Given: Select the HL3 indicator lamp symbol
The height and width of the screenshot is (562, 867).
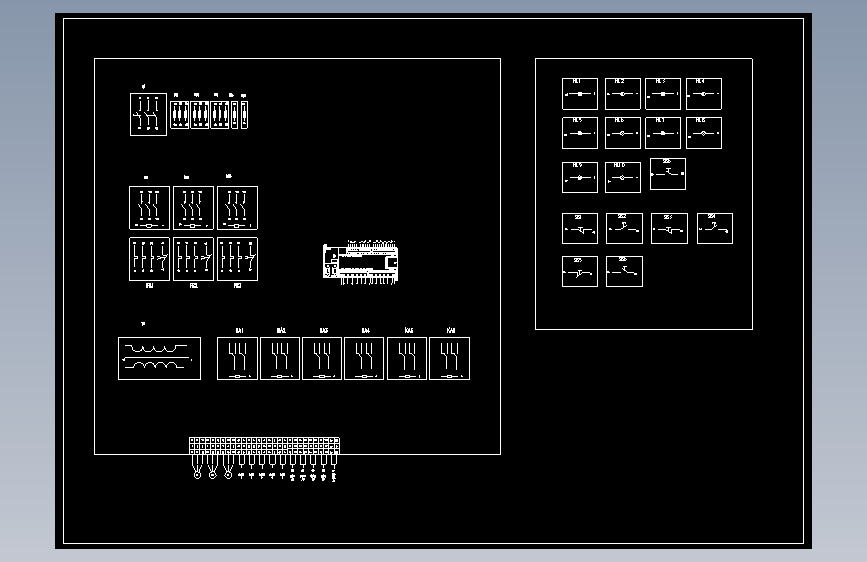Looking at the screenshot, I should tap(662, 94).
